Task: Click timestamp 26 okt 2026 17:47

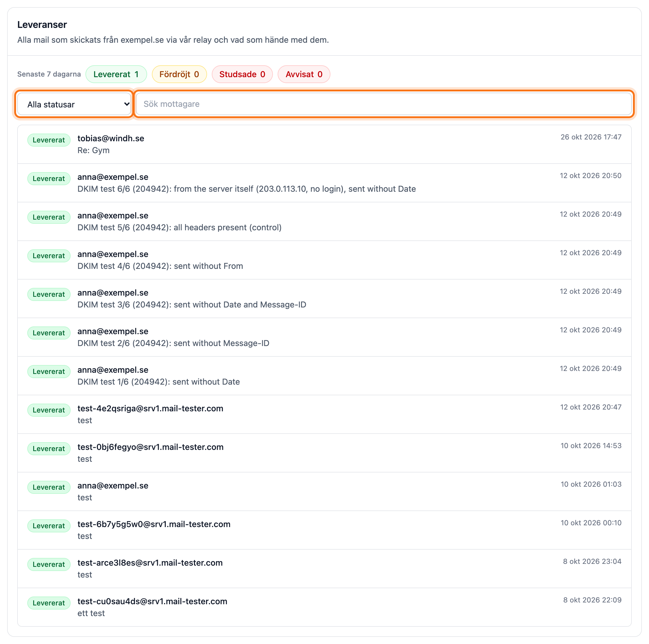Action: click(x=591, y=137)
